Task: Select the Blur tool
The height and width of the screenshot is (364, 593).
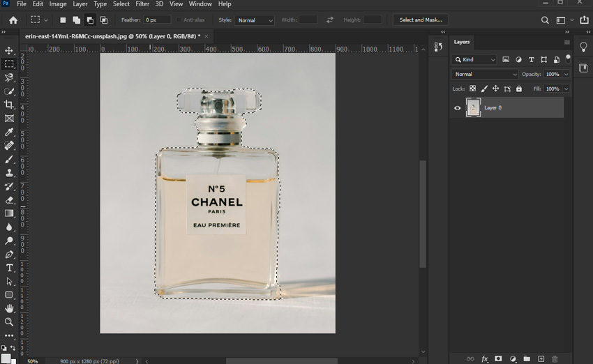Action: 9,227
